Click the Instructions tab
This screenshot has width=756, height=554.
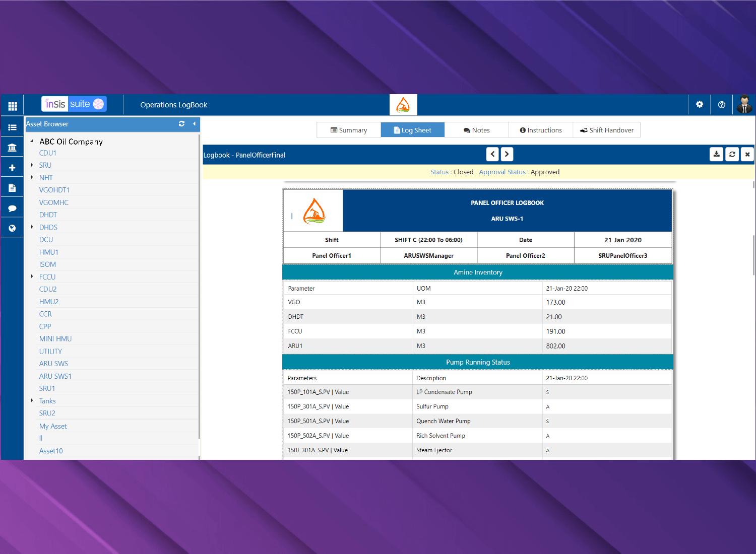tap(540, 130)
